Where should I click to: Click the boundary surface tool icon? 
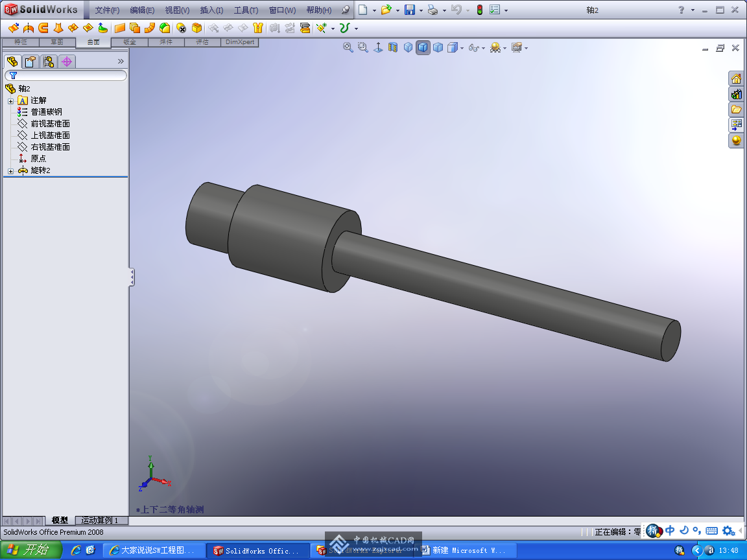73,28
